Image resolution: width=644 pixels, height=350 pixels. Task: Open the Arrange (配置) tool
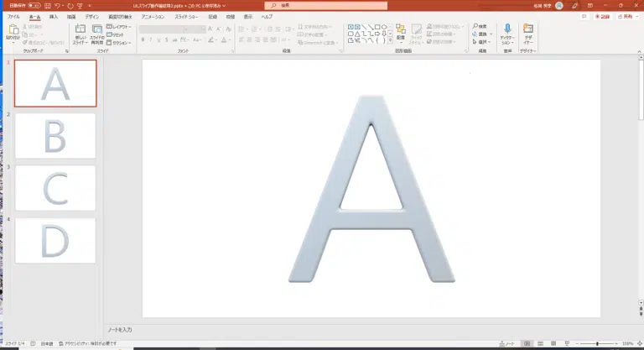click(x=400, y=32)
